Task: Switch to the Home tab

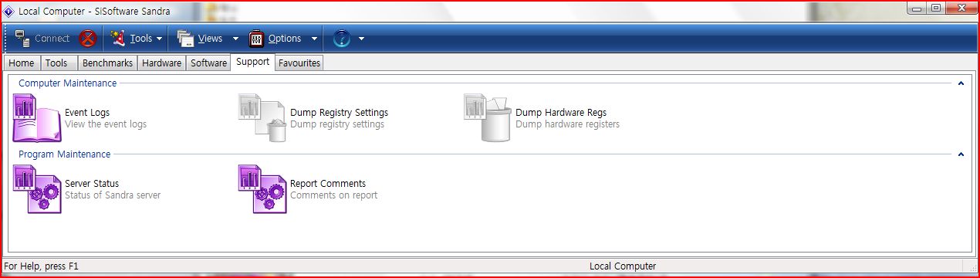Action: (x=22, y=63)
